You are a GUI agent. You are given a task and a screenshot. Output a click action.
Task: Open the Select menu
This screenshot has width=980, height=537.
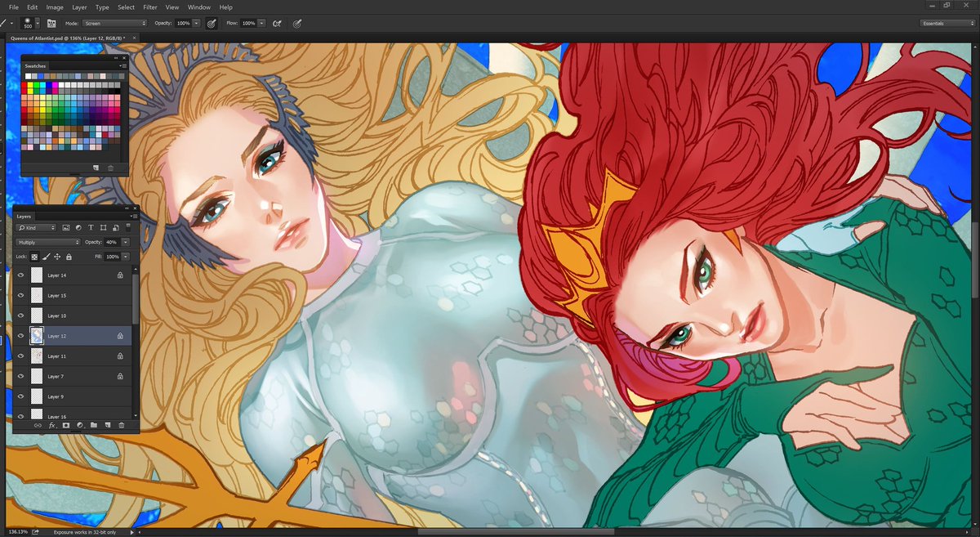tap(126, 7)
